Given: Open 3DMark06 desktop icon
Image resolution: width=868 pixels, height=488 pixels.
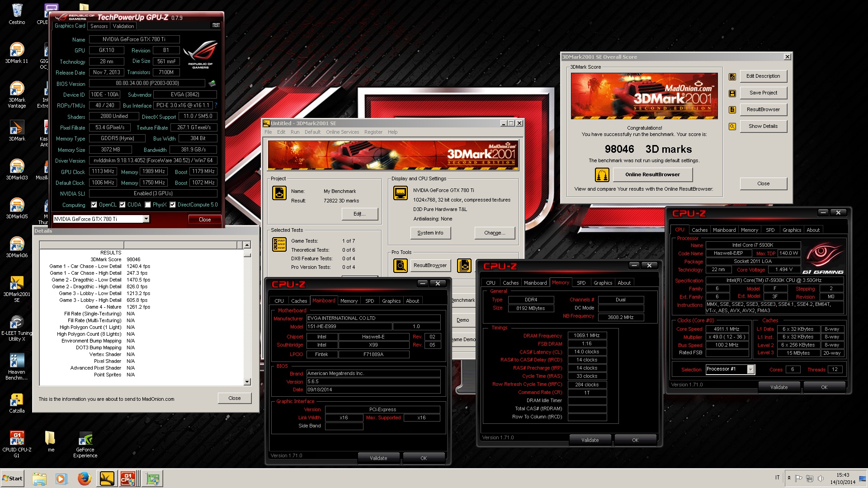Looking at the screenshot, I should tap(17, 247).
